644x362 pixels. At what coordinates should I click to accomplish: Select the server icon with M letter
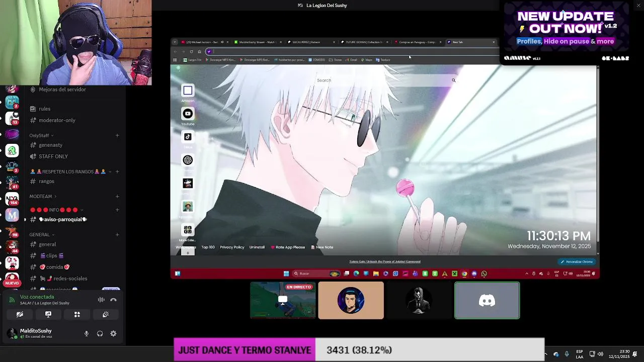(x=12, y=215)
